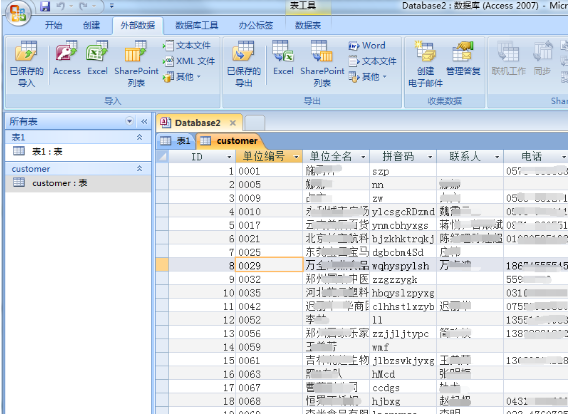
Task: Click the pinyin cell 'zzjjljtypc'
Action: point(403,333)
